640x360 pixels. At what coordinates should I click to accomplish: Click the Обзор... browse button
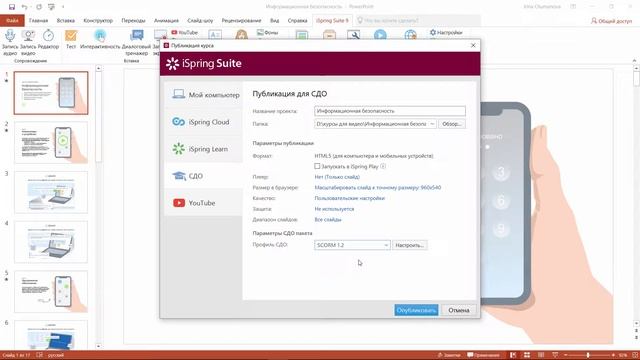pos(452,124)
